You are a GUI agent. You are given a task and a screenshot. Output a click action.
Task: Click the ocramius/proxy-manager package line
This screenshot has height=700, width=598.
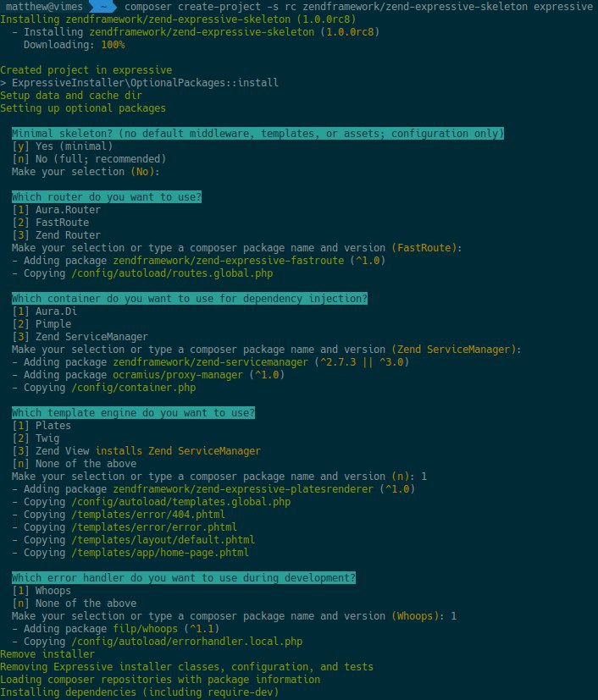(148, 375)
